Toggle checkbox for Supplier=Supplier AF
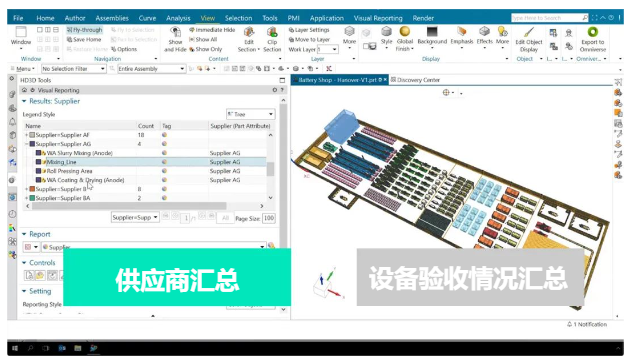This screenshot has height=361, width=627. point(32,135)
